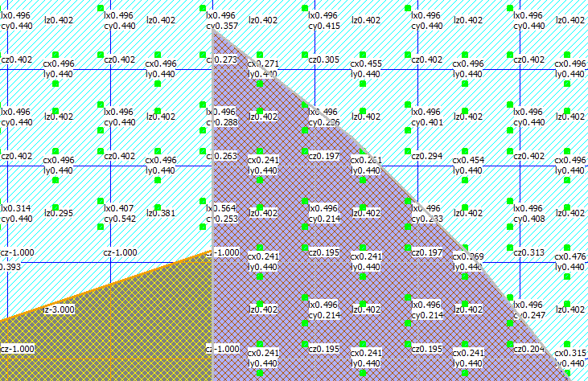The height and width of the screenshot is (381, 588).
Task: Click the cy0.247 value
Action: click(529, 315)
